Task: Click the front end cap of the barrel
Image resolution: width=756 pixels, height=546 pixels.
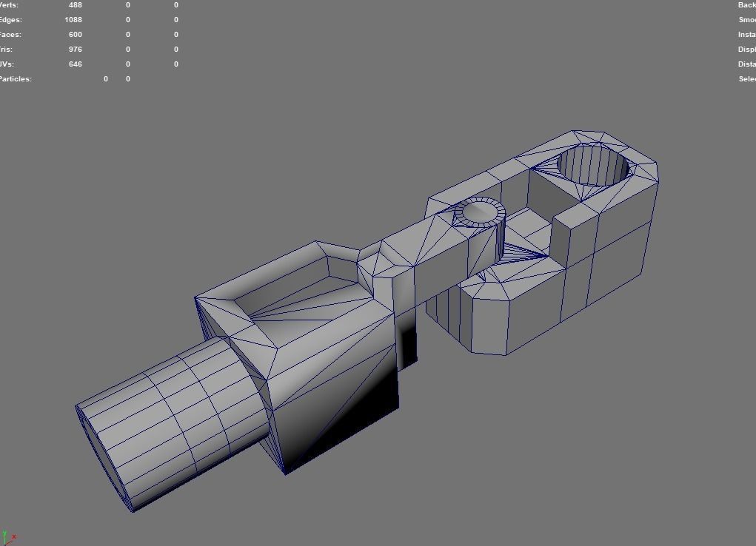Action: tap(104, 458)
